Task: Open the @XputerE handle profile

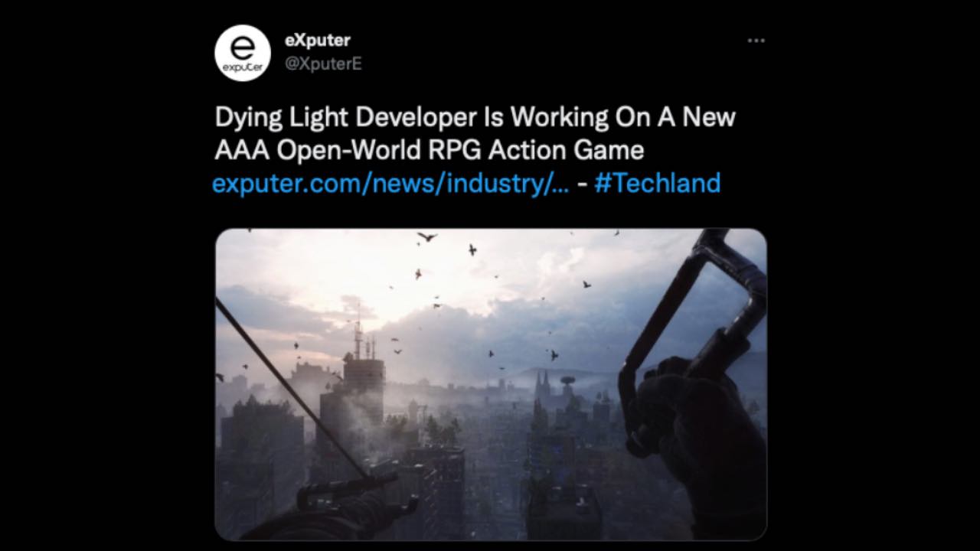Action: 323,64
